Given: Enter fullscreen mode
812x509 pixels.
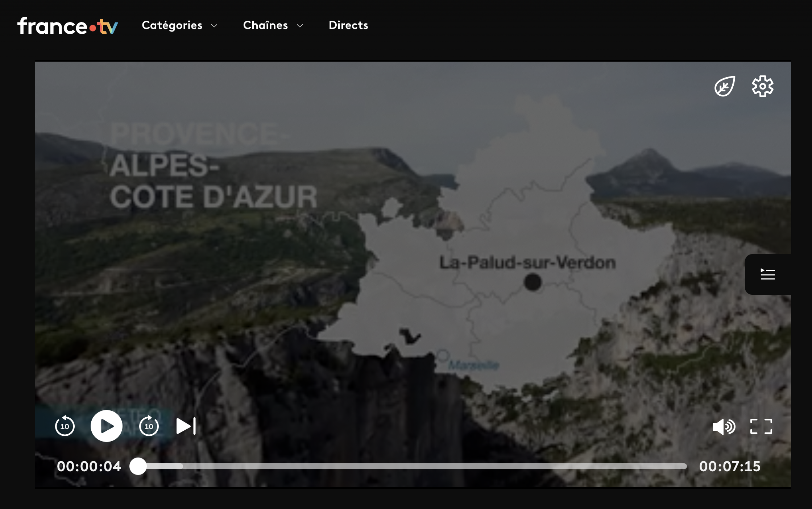Looking at the screenshot, I should pos(761,426).
